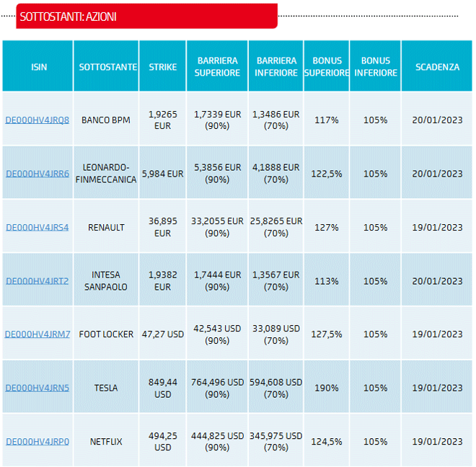The width and height of the screenshot is (476, 467).
Task: Click the SOTTOSTANTE column header
Action: click(107, 67)
